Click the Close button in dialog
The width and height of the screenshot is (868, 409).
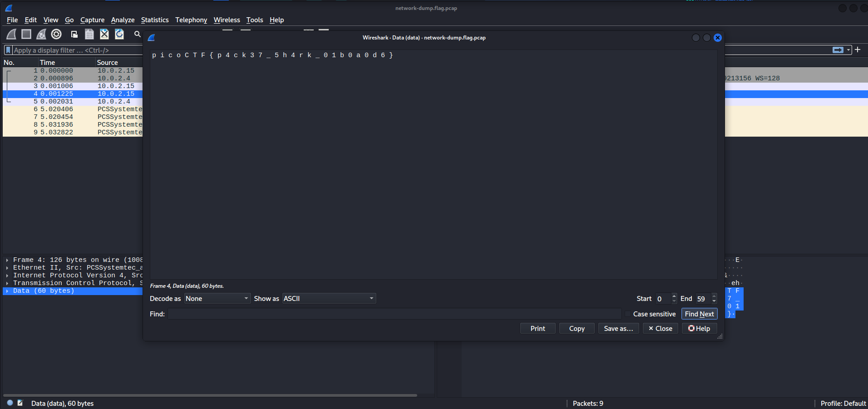(x=661, y=328)
